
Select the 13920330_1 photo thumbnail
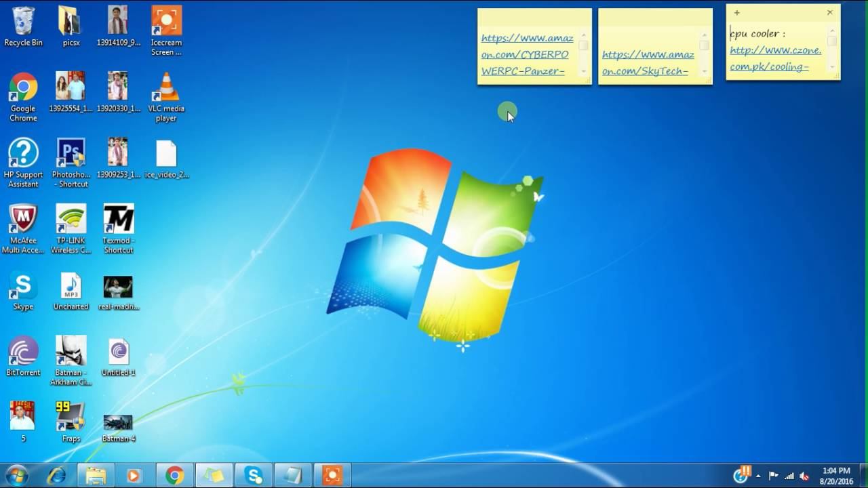pyautogui.click(x=118, y=91)
